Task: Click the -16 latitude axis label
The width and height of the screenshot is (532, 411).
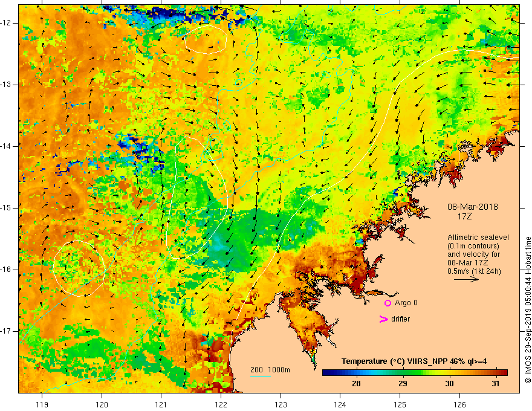Action: 6,270
